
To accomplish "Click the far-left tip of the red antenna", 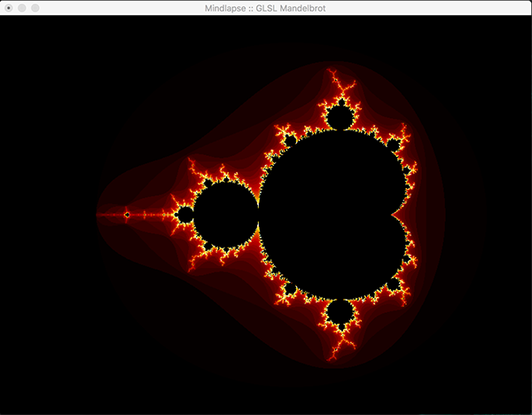I will pos(98,215).
